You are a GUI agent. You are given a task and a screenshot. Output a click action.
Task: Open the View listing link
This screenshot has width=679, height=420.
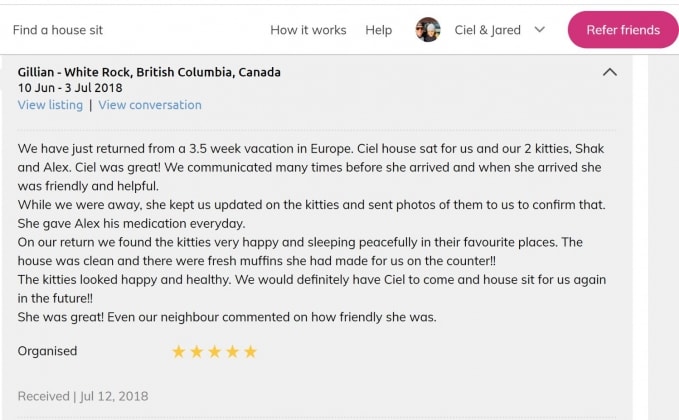point(50,105)
